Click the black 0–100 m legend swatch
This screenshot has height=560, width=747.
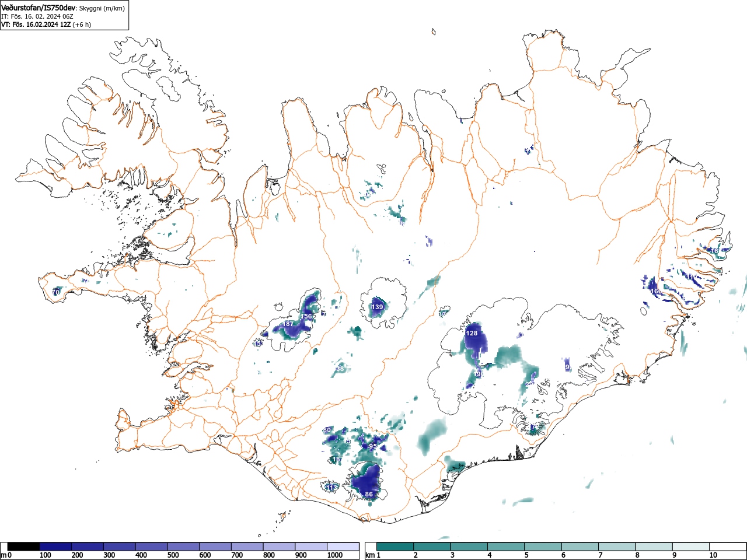(24, 547)
